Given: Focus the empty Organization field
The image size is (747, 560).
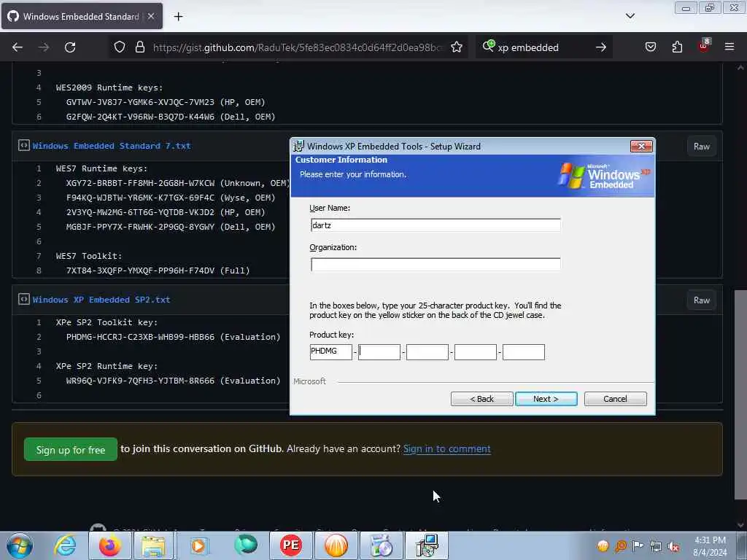Looking at the screenshot, I should click(x=436, y=264).
